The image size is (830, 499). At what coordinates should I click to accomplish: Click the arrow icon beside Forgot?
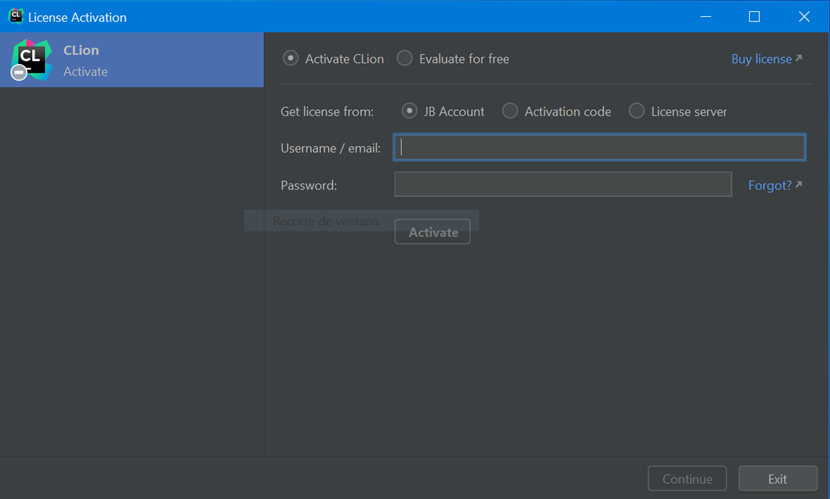click(x=799, y=184)
